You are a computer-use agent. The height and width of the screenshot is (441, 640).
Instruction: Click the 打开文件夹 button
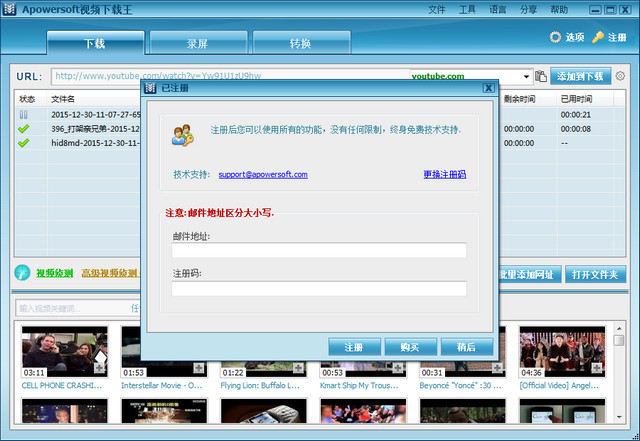pyautogui.click(x=596, y=275)
